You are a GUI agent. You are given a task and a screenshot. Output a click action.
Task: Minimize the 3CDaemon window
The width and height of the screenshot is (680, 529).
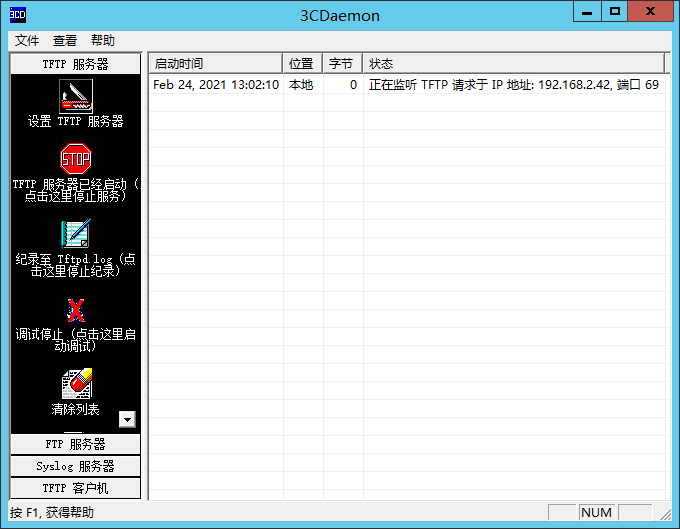pos(587,12)
